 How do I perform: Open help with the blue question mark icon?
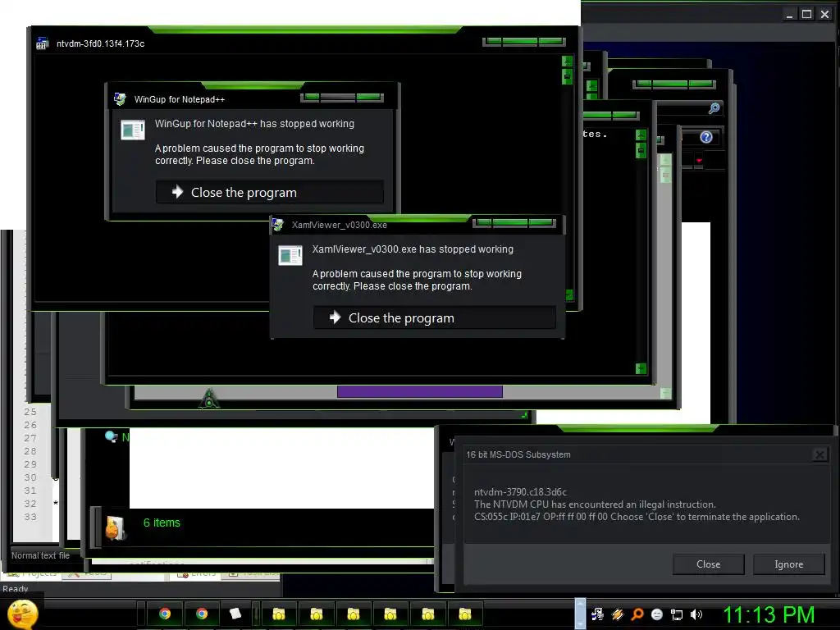point(706,137)
